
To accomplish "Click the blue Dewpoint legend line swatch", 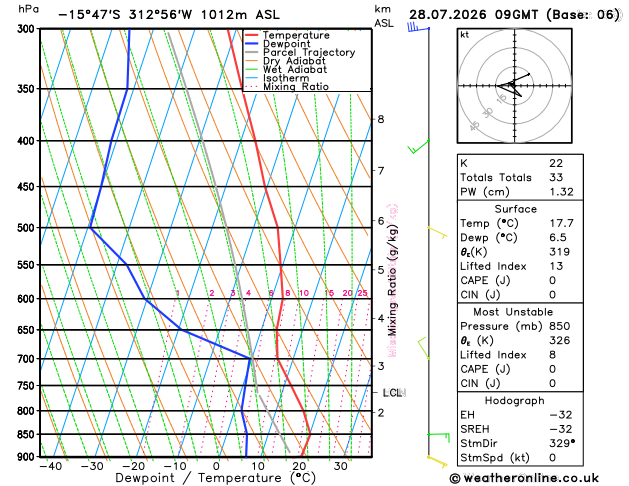I will pos(252,44).
